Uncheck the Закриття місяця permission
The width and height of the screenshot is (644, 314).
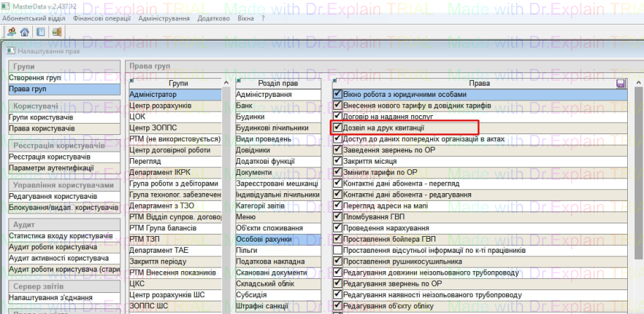(x=338, y=161)
